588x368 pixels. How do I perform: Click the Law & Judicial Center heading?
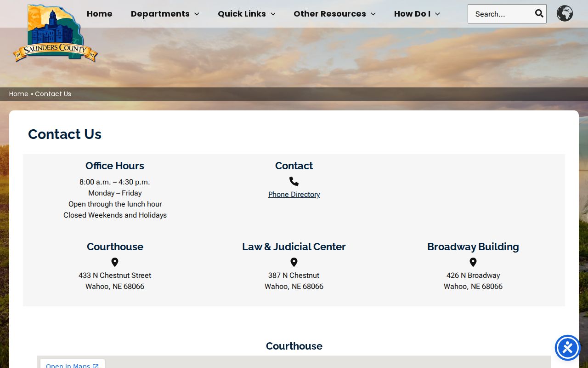click(x=294, y=247)
